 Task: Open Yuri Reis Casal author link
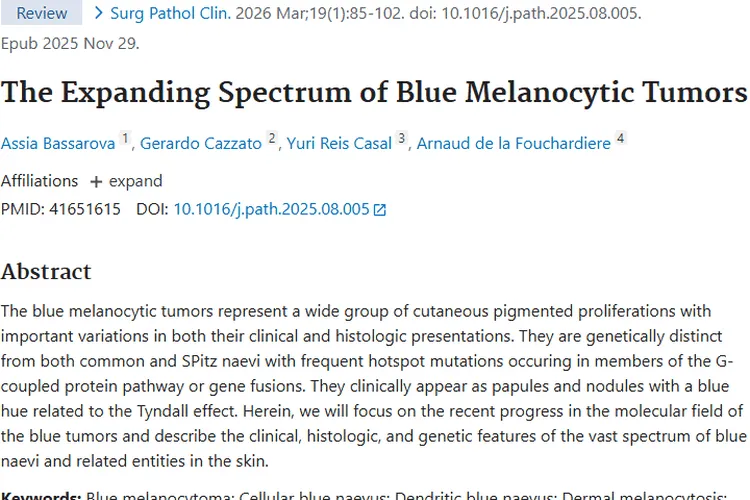339,143
